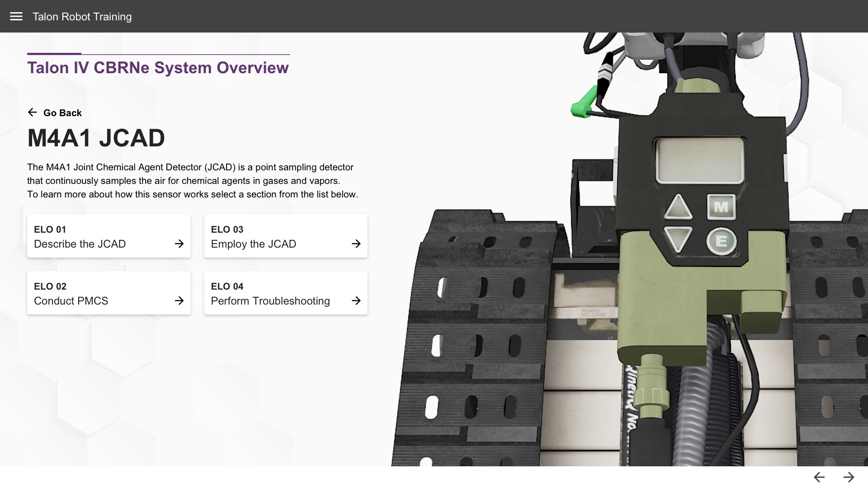Image resolution: width=868 pixels, height=488 pixels.
Task: Click the Go Back label
Action: point(62,113)
